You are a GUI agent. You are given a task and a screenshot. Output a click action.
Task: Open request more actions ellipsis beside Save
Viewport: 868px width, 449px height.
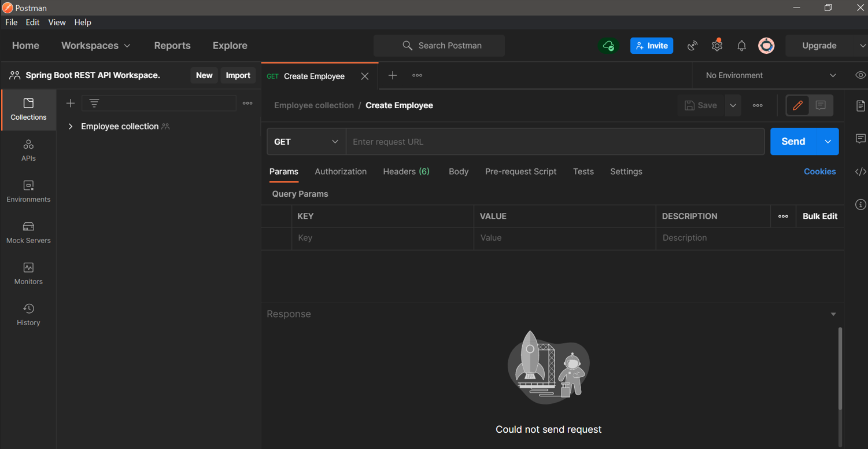tap(758, 105)
